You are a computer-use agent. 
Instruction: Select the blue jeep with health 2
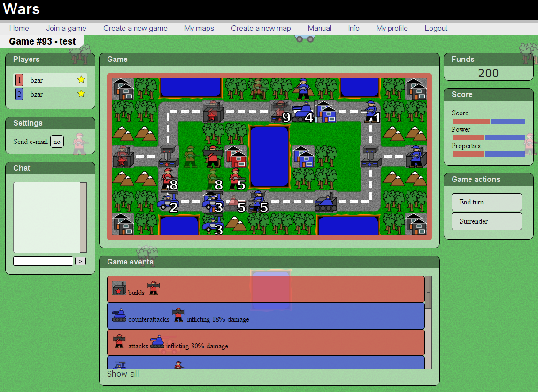pos(168,202)
